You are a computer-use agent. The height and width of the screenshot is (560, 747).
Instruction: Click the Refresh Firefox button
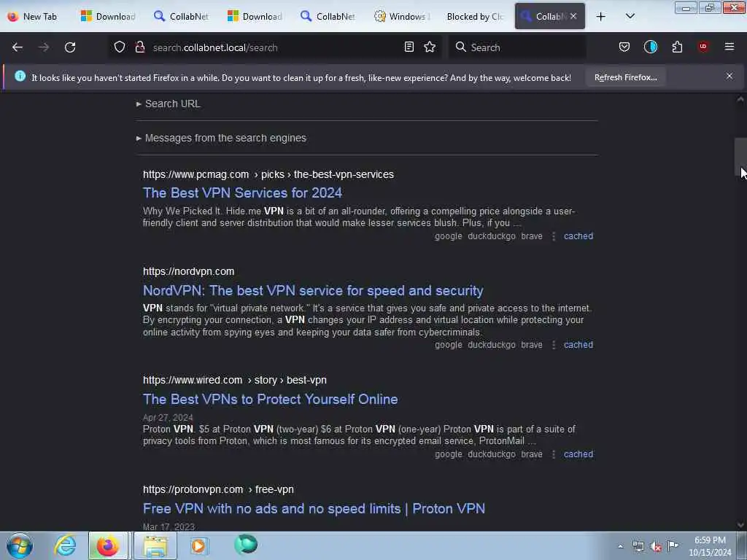(x=625, y=77)
